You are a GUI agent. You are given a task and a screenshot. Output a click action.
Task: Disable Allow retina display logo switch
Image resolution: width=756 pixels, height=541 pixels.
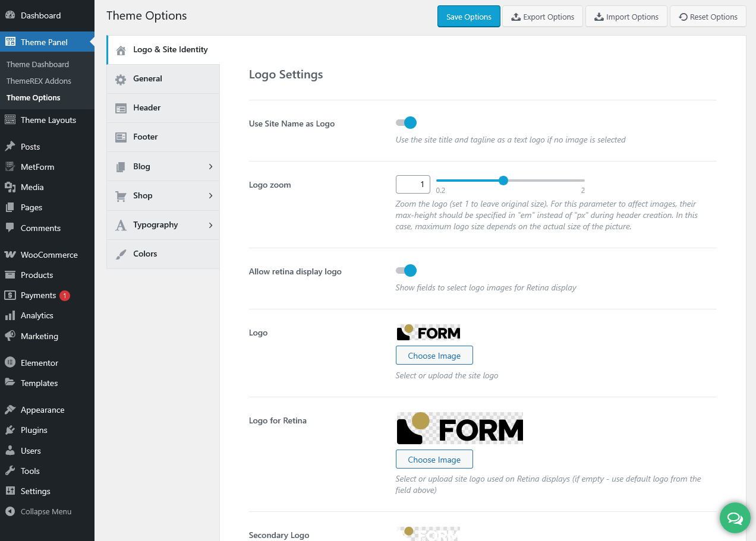coord(407,271)
